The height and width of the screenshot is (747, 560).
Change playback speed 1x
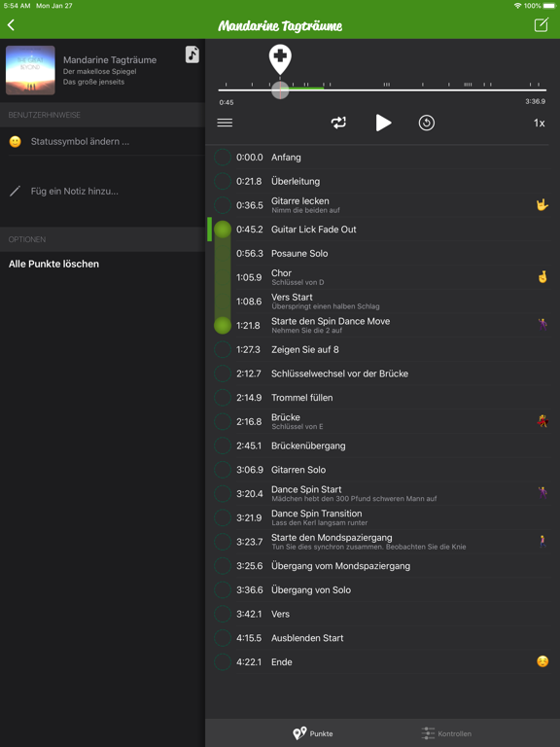(539, 123)
